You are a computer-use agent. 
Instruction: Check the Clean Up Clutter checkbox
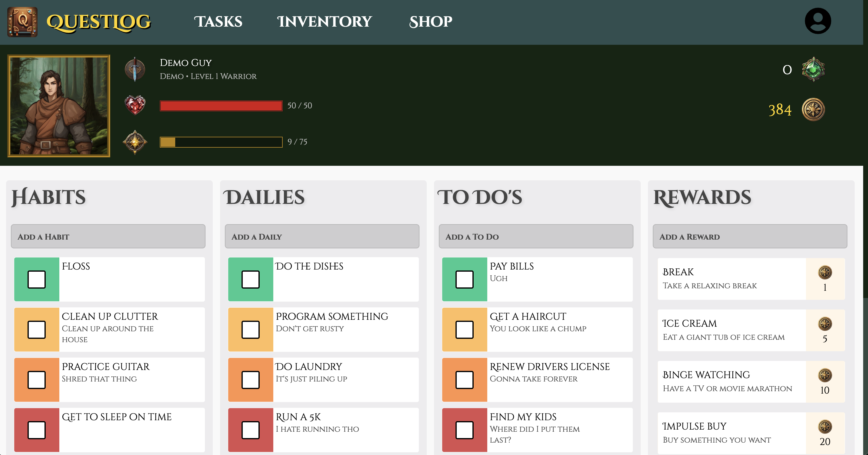pyautogui.click(x=36, y=329)
